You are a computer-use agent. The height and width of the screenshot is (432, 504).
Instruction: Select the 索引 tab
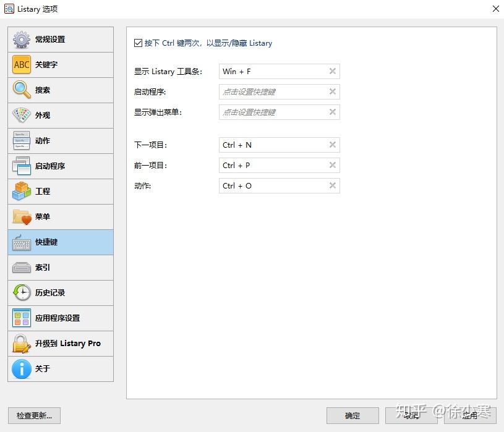pyautogui.click(x=61, y=268)
